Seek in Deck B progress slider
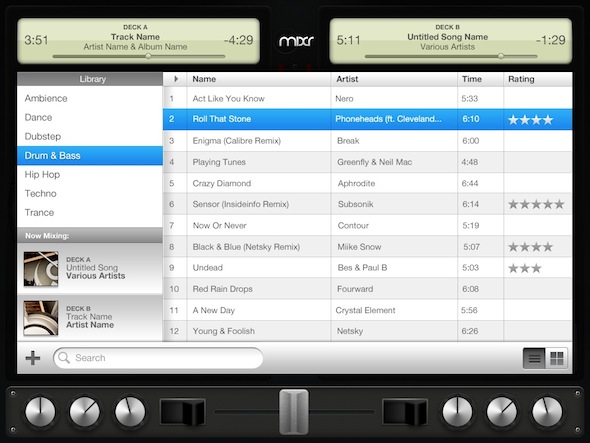The width and height of the screenshot is (590, 443). (451, 56)
